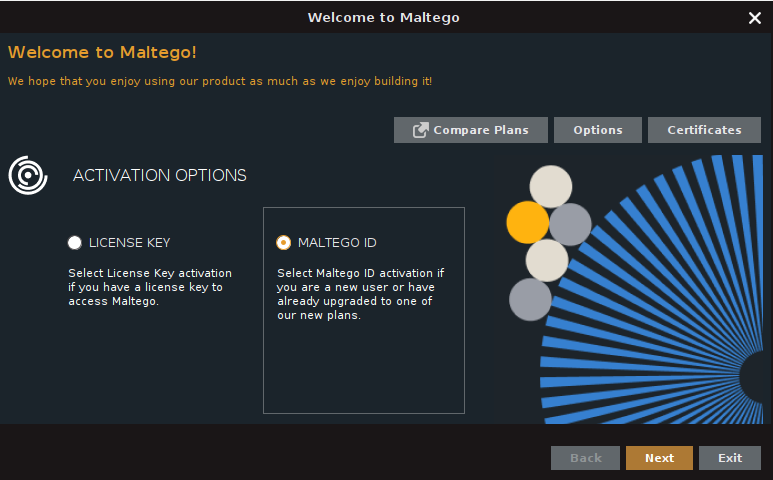Close the Welcome to Maltego window
Image resolution: width=773 pixels, height=480 pixels.
tap(755, 18)
